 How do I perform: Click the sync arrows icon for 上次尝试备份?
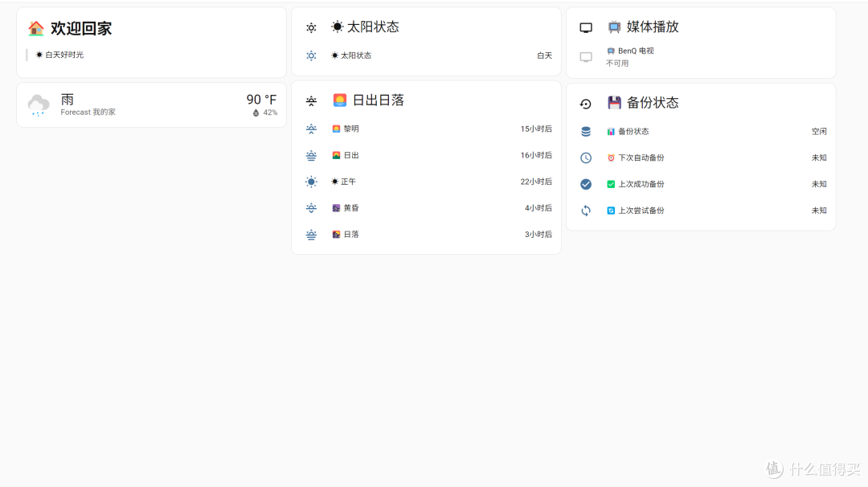point(586,211)
